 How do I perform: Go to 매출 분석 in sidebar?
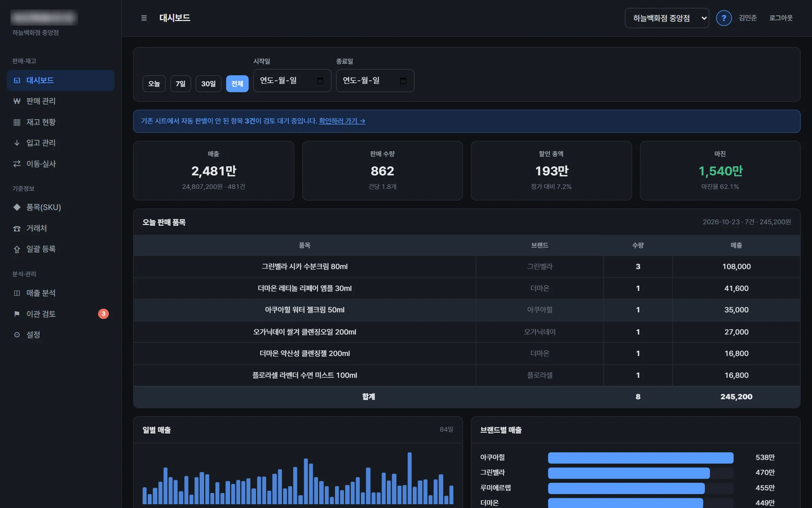[61, 293]
